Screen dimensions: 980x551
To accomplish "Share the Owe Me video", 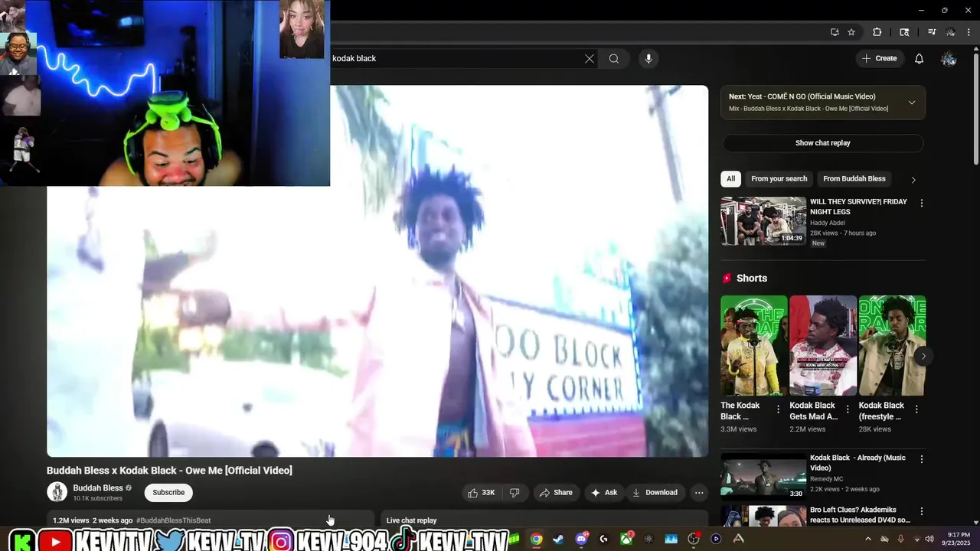I will tap(556, 493).
